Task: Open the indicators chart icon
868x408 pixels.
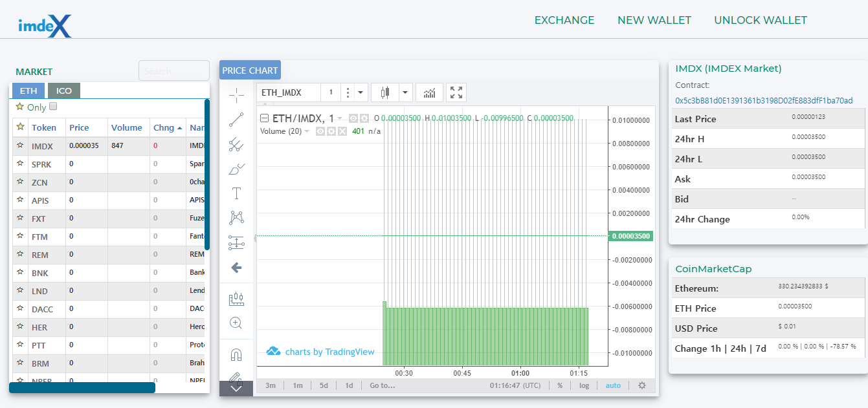Action: (430, 92)
